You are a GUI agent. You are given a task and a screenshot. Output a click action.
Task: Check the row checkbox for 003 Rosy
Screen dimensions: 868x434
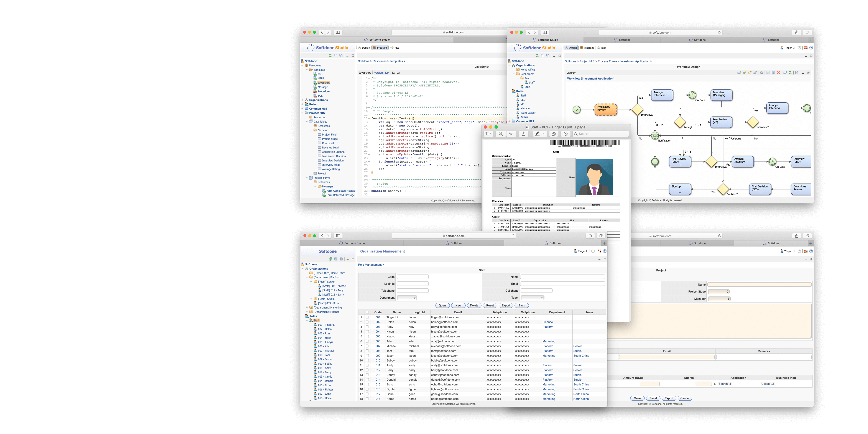(x=367, y=327)
